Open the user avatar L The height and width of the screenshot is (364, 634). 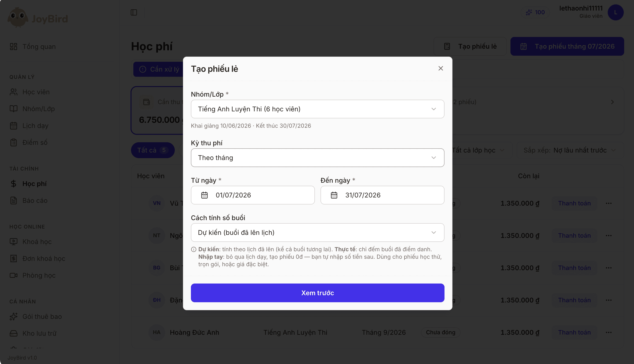[x=616, y=12]
